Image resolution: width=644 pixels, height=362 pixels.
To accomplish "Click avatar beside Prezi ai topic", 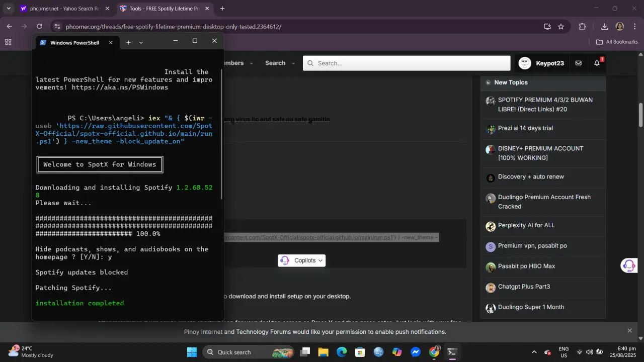I will pyautogui.click(x=491, y=129).
